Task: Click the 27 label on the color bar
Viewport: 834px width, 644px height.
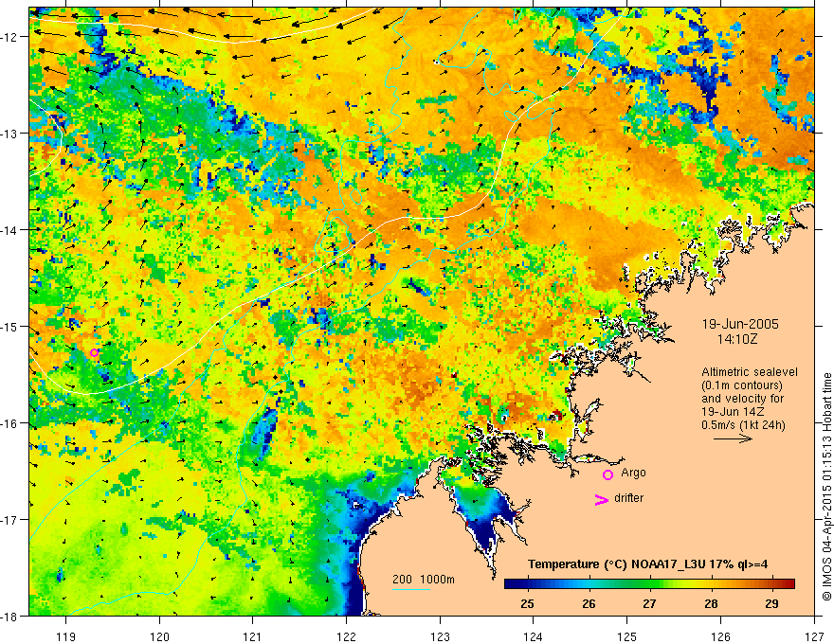Action: pyautogui.click(x=649, y=604)
